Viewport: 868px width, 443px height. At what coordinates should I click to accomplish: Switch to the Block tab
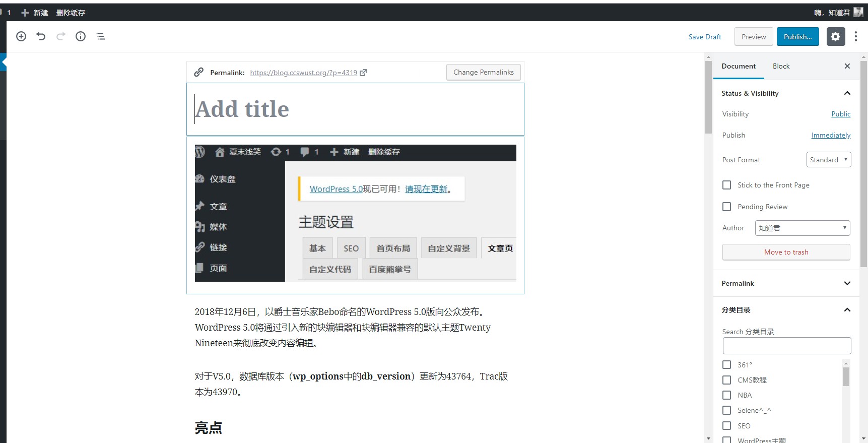(781, 66)
